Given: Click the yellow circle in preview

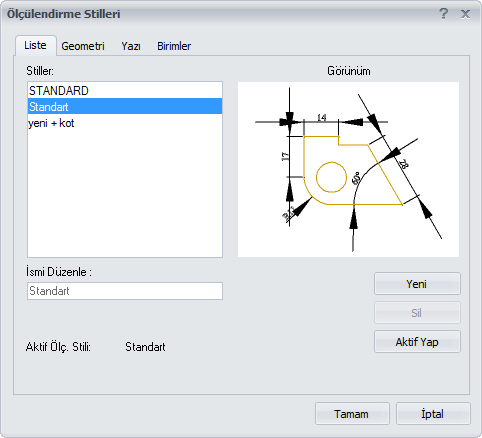Looking at the screenshot, I should coord(331,177).
